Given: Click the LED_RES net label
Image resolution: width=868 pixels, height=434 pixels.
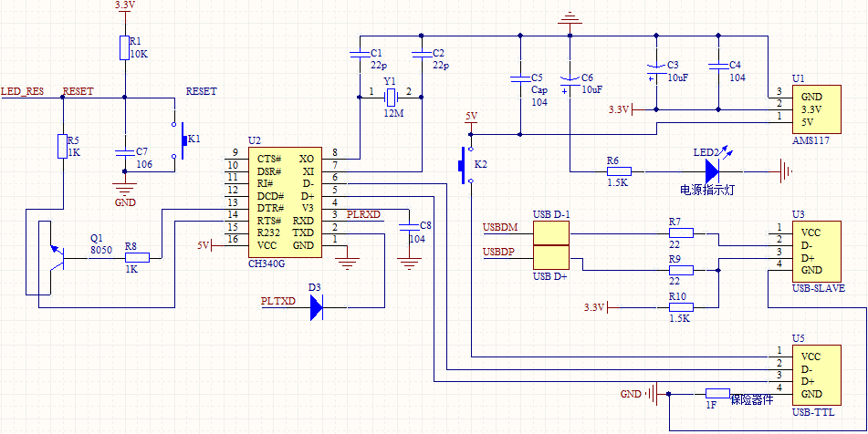Looking at the screenshot, I should (23, 92).
